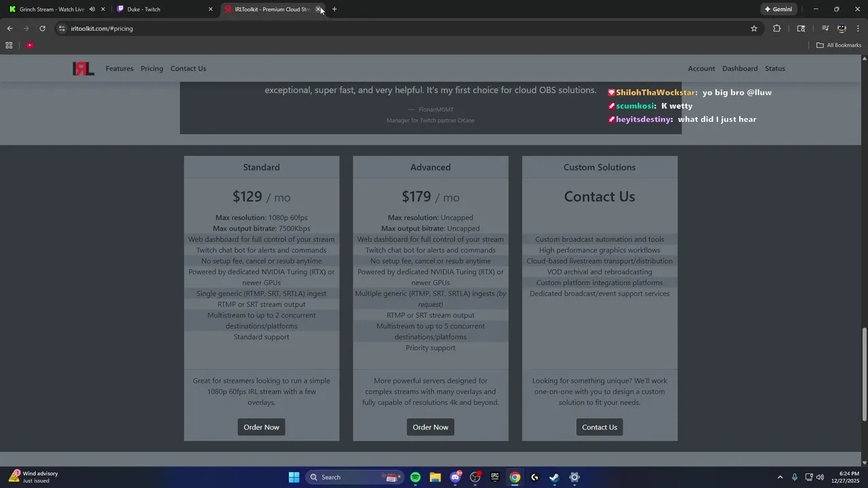Close the Duke - Twitch tab
The width and height of the screenshot is (868, 488).
tap(210, 9)
